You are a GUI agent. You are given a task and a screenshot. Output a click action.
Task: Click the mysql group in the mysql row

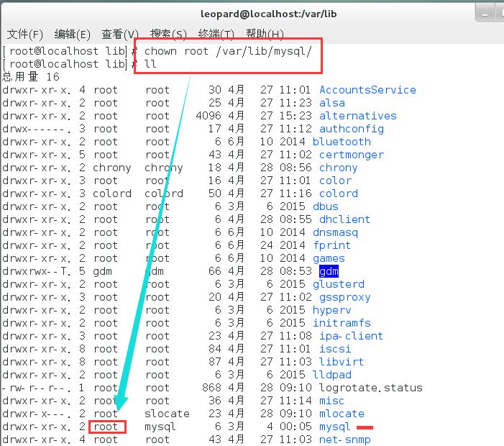point(160,427)
